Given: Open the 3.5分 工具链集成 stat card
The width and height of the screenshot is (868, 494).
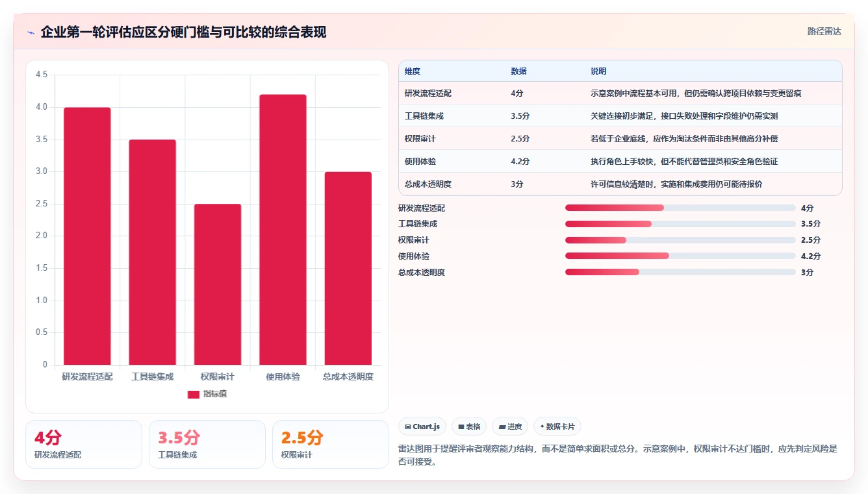Looking at the screenshot, I should coord(207,444).
